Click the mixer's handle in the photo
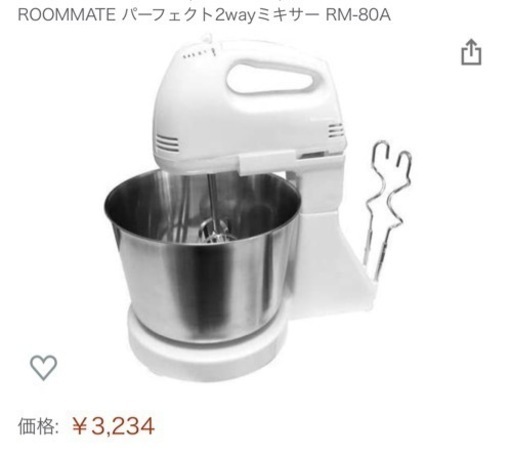Viewport: 512px width, 455px height. coord(275,76)
